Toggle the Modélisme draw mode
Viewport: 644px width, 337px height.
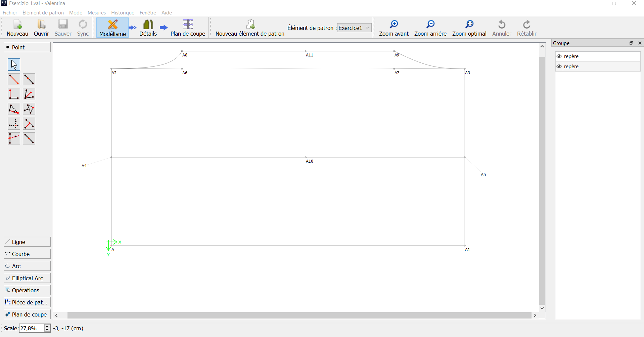[x=112, y=28]
